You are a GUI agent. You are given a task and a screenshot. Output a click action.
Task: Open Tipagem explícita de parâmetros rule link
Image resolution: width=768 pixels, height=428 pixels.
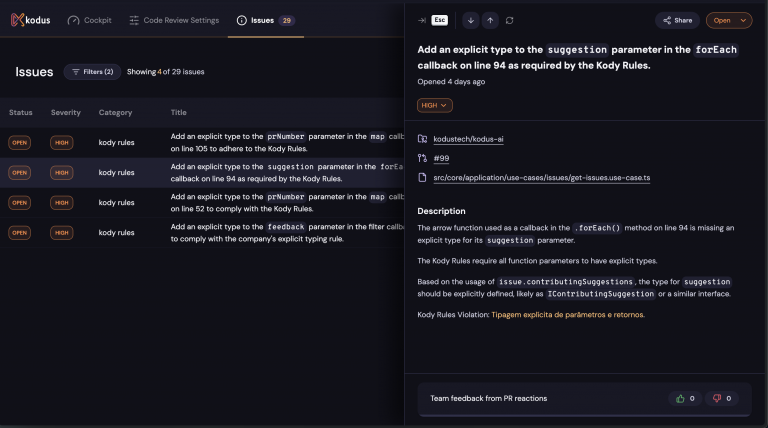[568, 315]
